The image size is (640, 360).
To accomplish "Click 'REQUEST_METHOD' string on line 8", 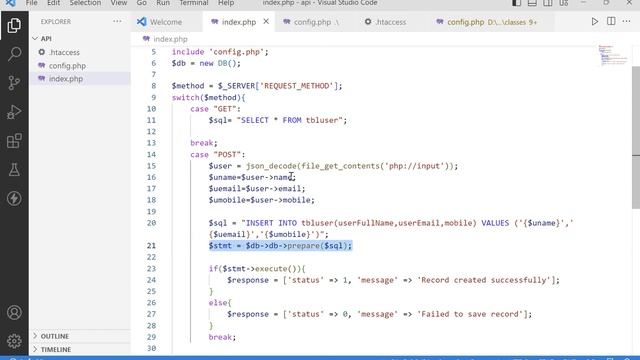I will pyautogui.click(x=298, y=86).
